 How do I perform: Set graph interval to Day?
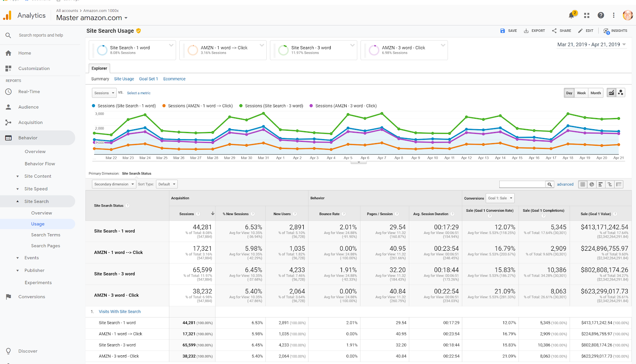coord(569,93)
